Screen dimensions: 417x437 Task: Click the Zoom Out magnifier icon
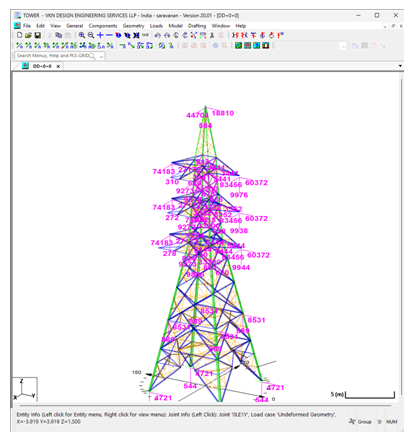[x=91, y=35]
